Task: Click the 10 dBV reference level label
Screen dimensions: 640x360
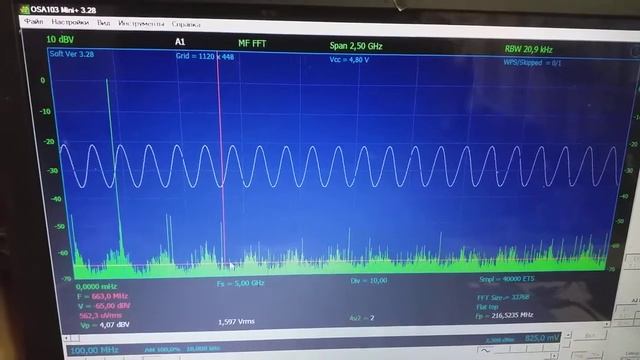Action: pyautogui.click(x=60, y=39)
